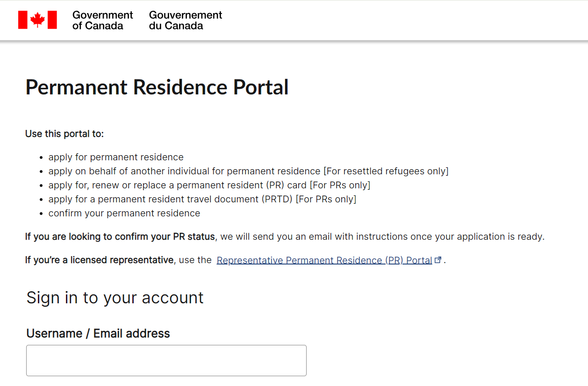Click the Gouvernement du Canada wordmark text
The width and height of the screenshot is (588, 386).
click(x=186, y=21)
